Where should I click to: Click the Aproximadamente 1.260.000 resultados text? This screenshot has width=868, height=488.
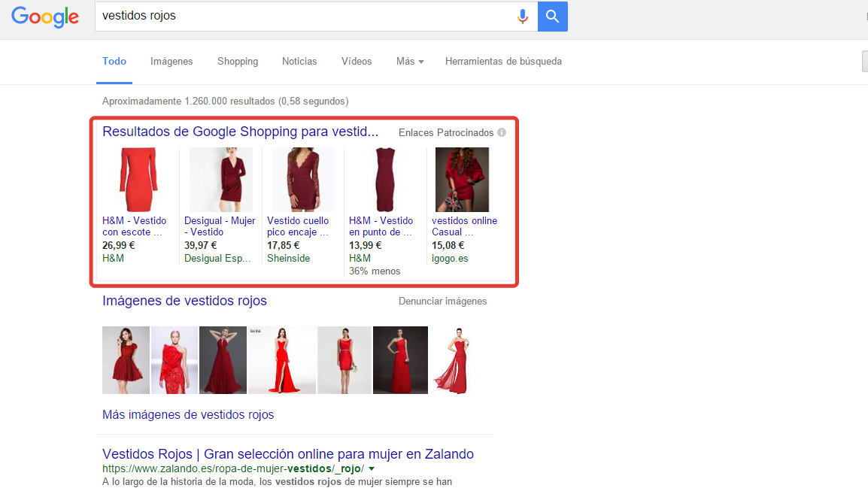(x=226, y=102)
